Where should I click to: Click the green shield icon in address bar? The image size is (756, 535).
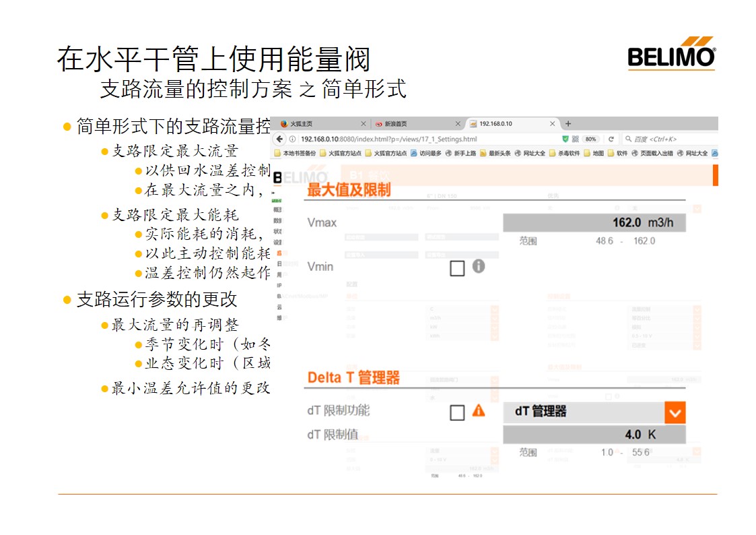coord(565,139)
